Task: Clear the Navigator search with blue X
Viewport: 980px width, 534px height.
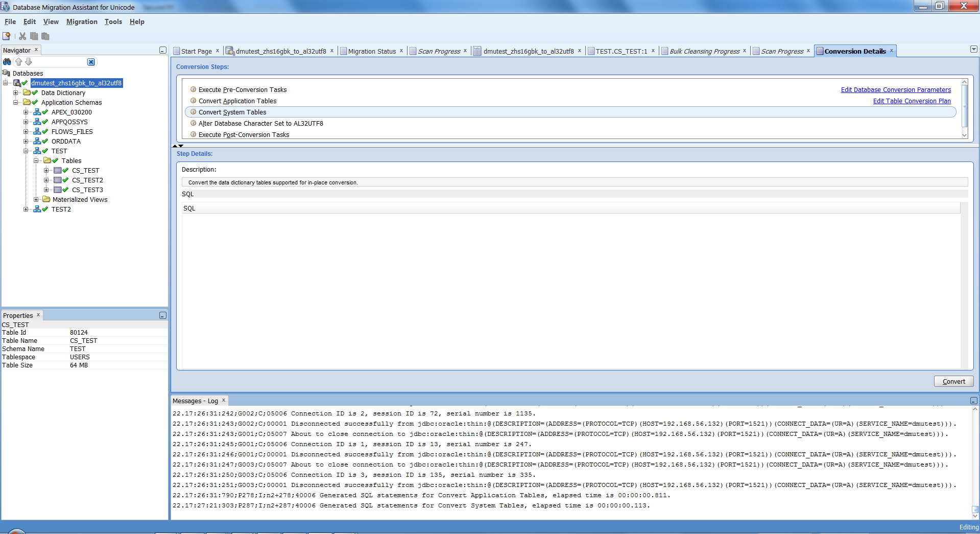Action: click(91, 62)
